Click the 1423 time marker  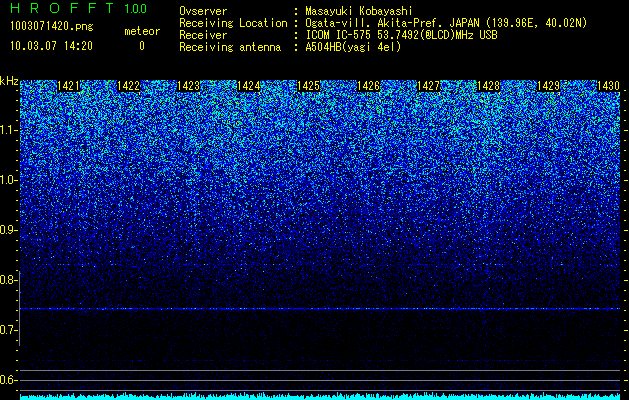pos(189,86)
